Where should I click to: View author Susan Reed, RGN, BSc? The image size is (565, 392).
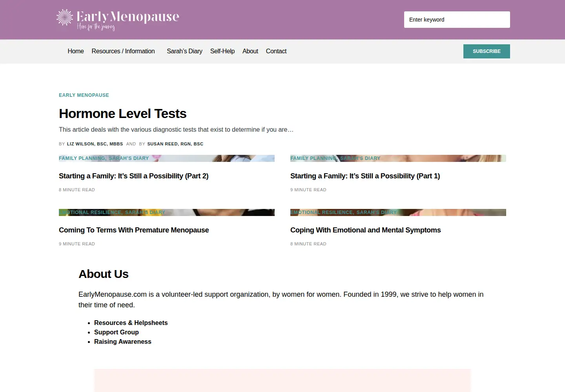pos(175,144)
